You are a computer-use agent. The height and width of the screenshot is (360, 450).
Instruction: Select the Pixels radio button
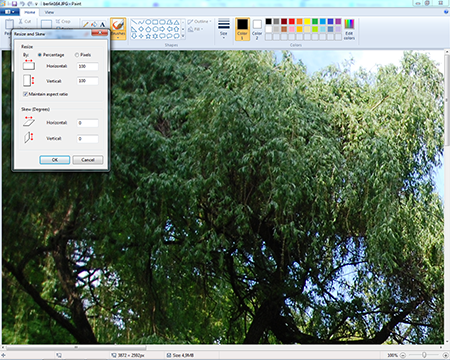coord(77,55)
